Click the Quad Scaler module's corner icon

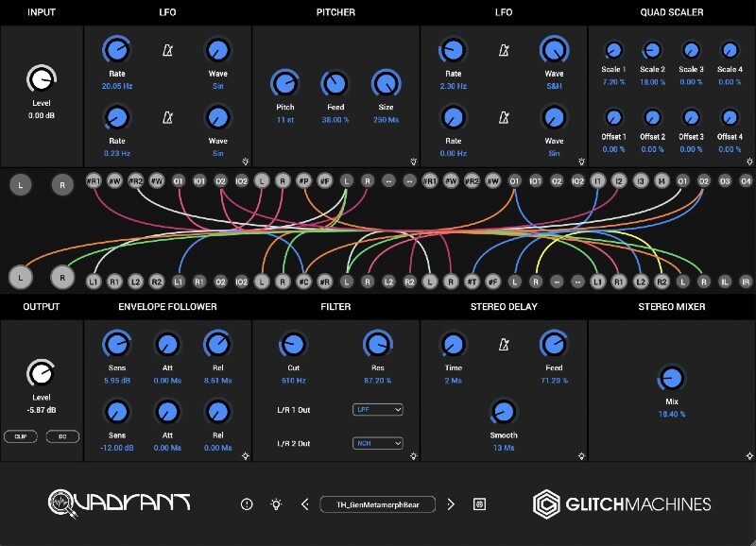(748, 162)
